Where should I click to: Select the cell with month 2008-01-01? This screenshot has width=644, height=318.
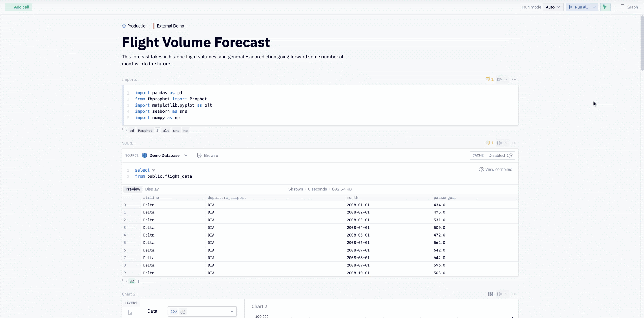click(388, 205)
